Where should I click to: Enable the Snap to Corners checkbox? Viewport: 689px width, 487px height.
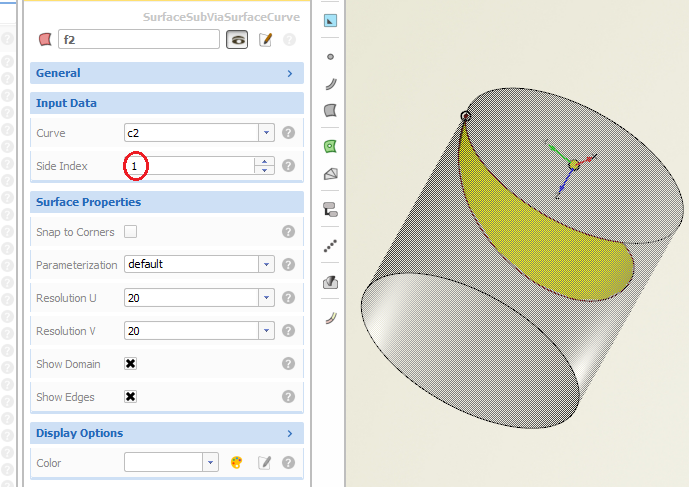click(131, 232)
